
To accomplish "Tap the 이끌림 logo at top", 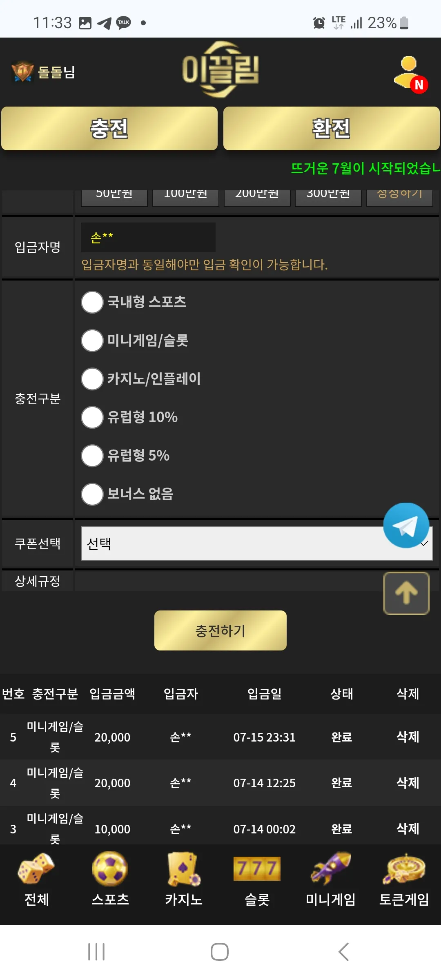I will point(220,69).
